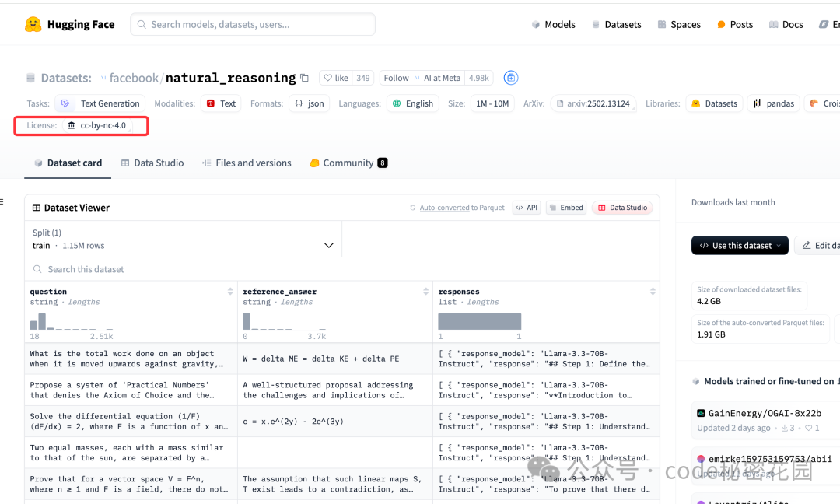Select the Text Generation task tag
This screenshot has height=504, width=840.
(x=100, y=103)
